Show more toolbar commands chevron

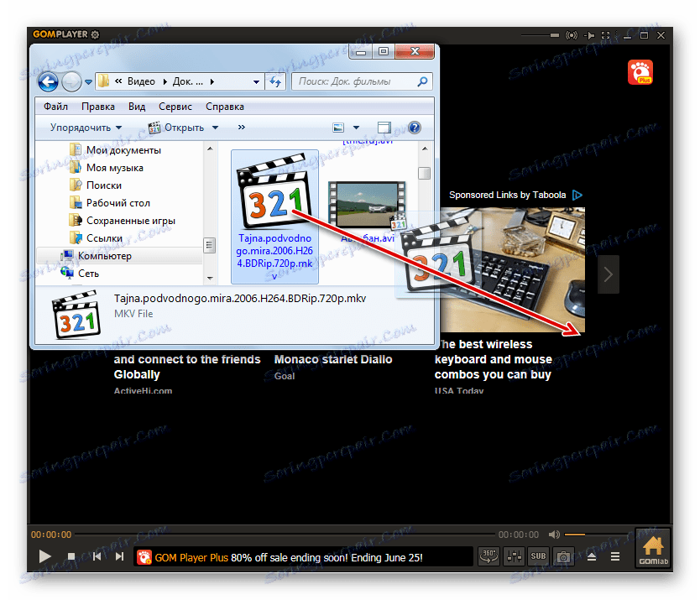click(242, 128)
